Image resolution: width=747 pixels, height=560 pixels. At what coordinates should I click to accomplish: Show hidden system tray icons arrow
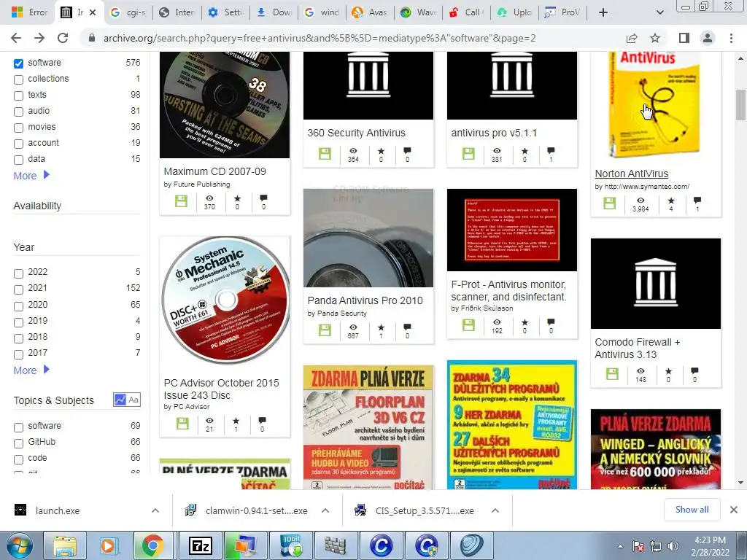tap(620, 547)
